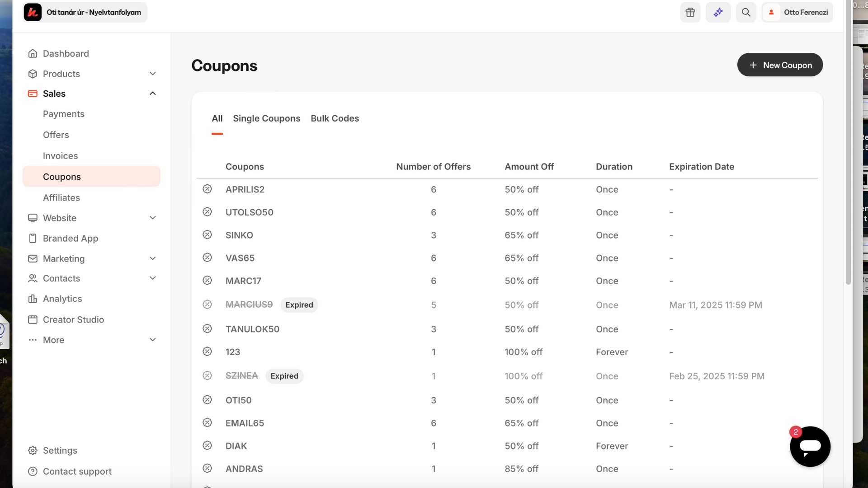Screen dimensions: 868x488
Task: Expand the More section chevron
Action: click(153, 340)
